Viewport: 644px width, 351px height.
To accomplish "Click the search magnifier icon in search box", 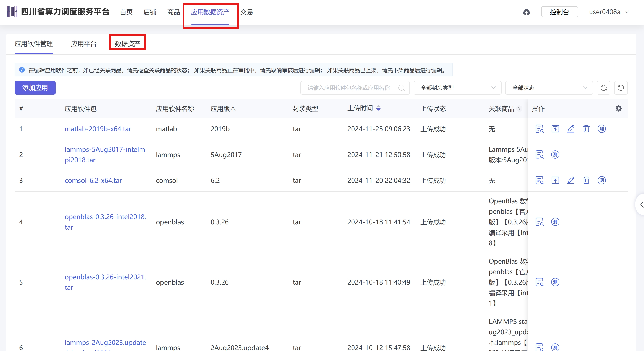I will 401,88.
